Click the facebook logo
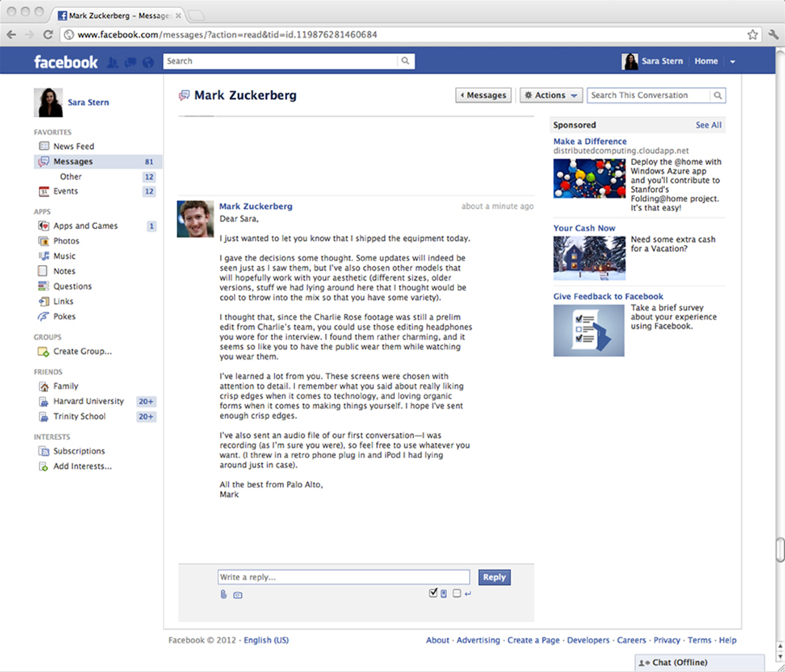 (66, 62)
